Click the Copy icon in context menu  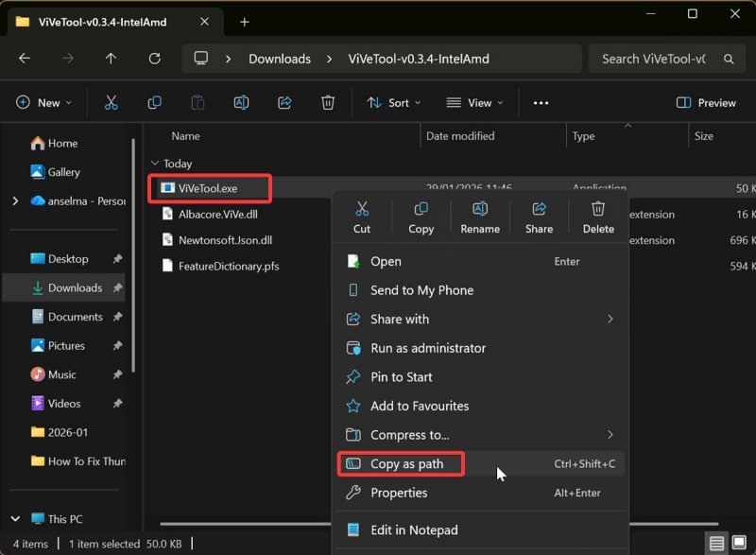(421, 217)
